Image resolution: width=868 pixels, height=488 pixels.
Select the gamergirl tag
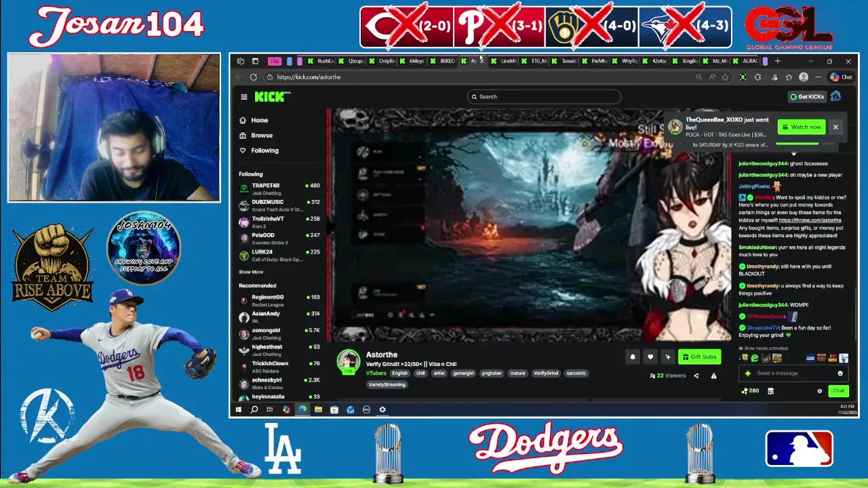tap(464, 373)
